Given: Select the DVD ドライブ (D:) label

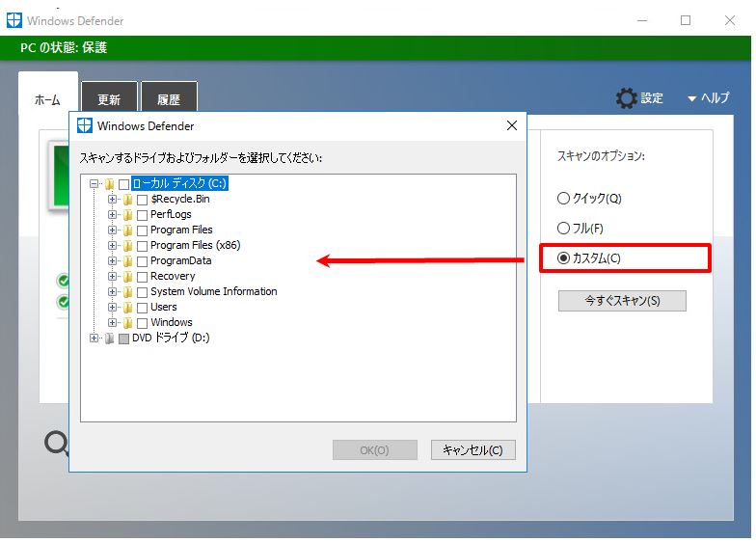Looking at the screenshot, I should [x=171, y=338].
